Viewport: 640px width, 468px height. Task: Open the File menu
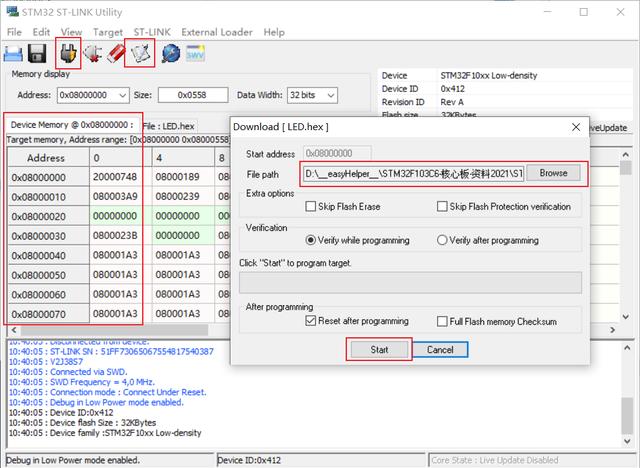coord(14,32)
